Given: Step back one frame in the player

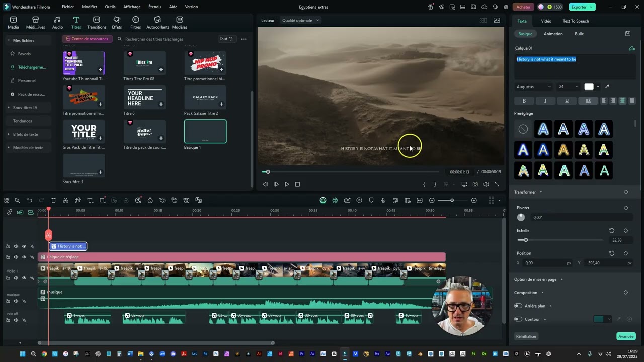Looking at the screenshot, I should [x=265, y=184].
